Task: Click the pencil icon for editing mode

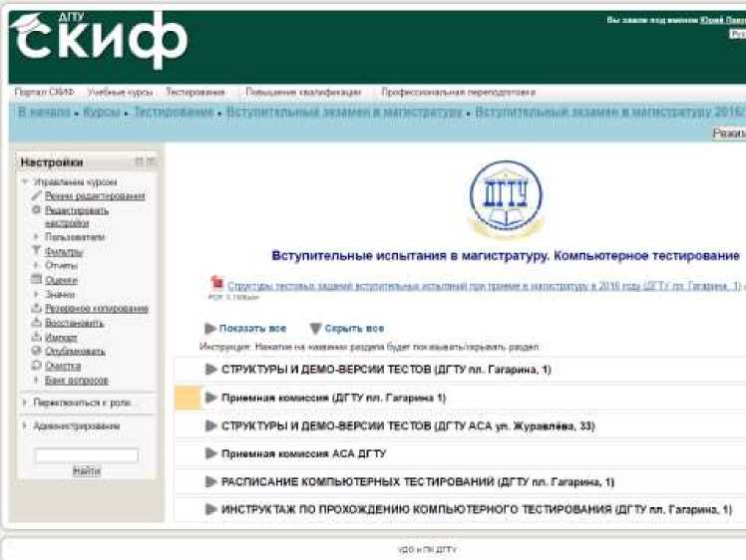Action: click(x=37, y=195)
